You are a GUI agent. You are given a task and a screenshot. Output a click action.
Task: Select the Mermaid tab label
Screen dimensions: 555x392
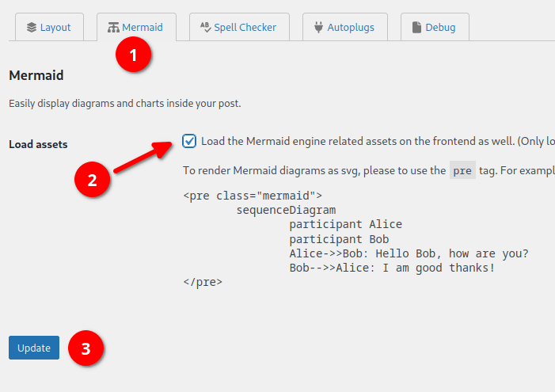pos(143,27)
